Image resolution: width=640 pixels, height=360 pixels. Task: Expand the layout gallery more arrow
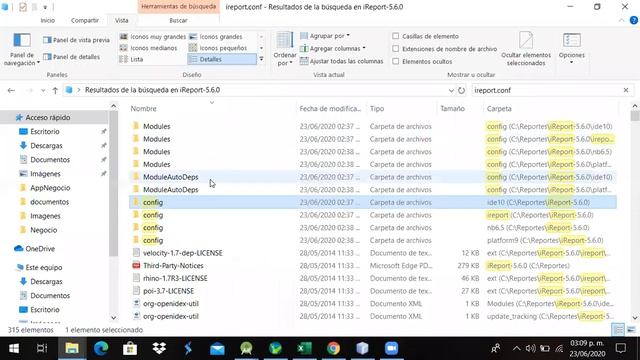point(261,59)
